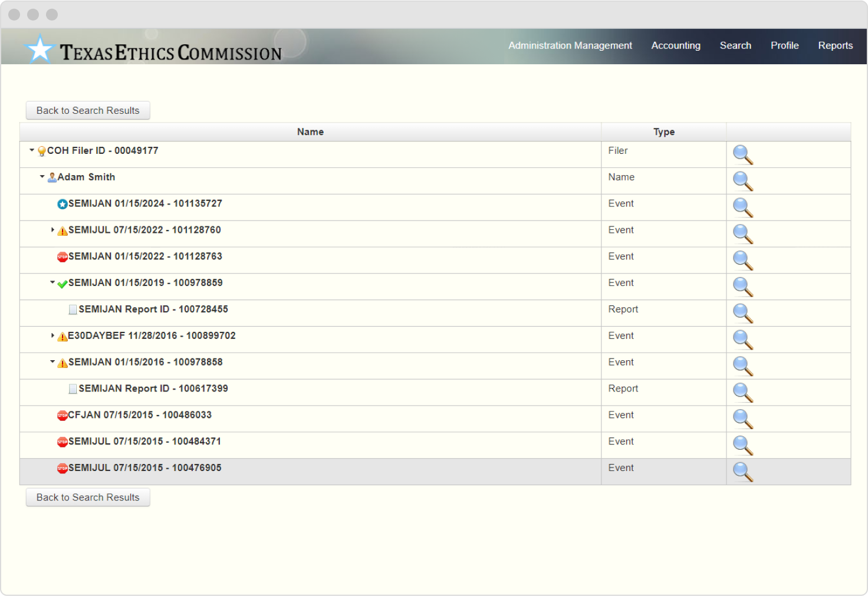Screen dimensions: 868x596
Task: Click the top Back to Search Results button
Action: click(87, 110)
